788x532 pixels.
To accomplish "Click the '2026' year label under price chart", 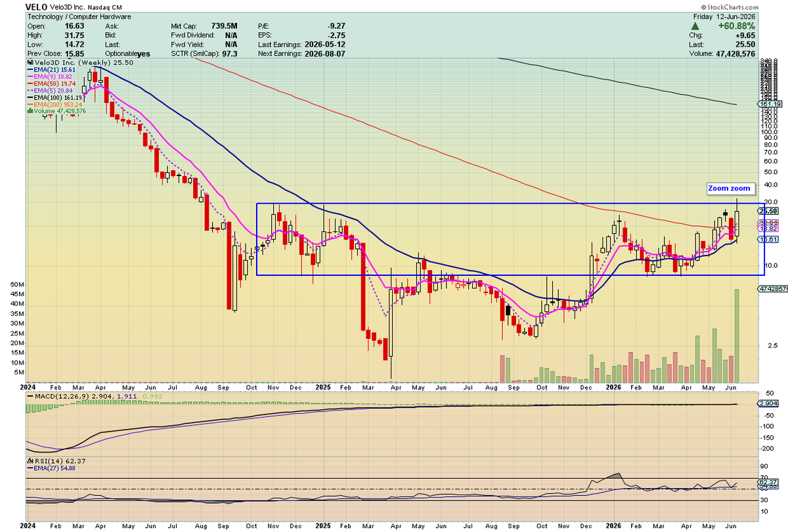I will (x=614, y=389).
